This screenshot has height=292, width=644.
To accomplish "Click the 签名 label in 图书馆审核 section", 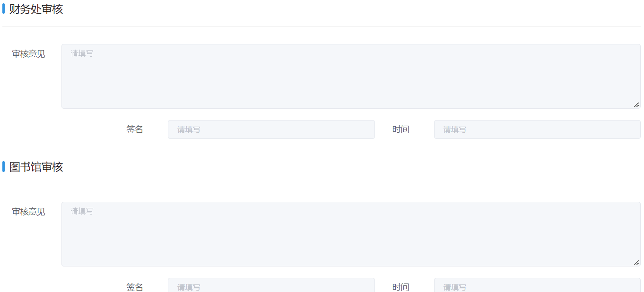I will click(x=135, y=287).
